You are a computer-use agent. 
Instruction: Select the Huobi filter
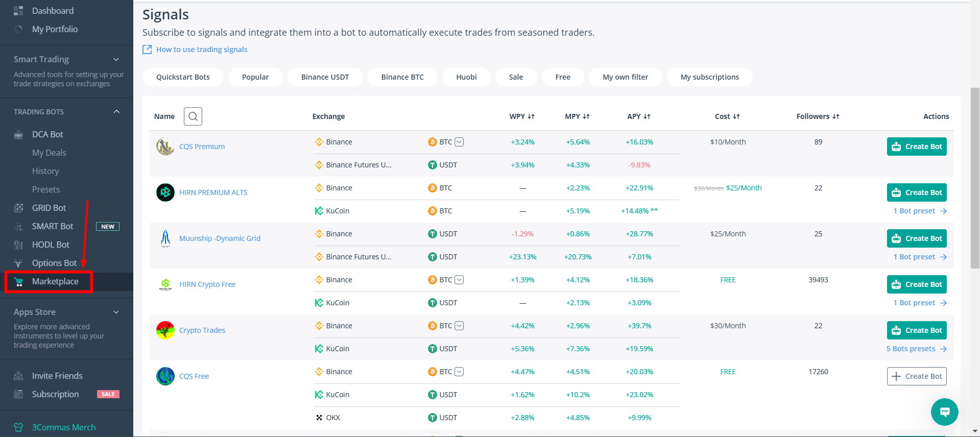click(466, 77)
